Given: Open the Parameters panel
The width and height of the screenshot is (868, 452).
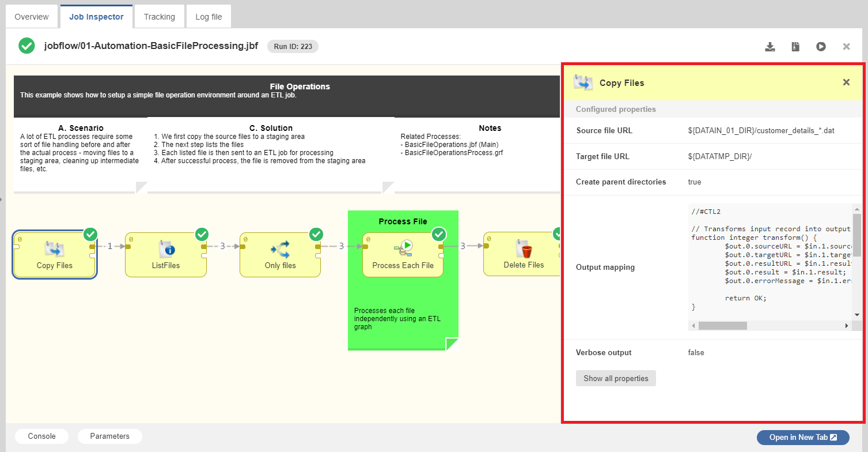Looking at the screenshot, I should pos(109,436).
